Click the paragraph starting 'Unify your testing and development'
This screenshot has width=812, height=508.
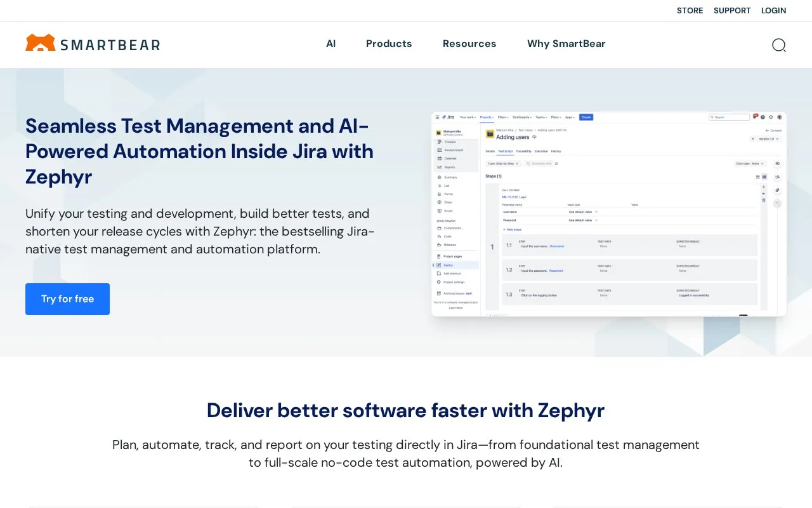[200, 231]
